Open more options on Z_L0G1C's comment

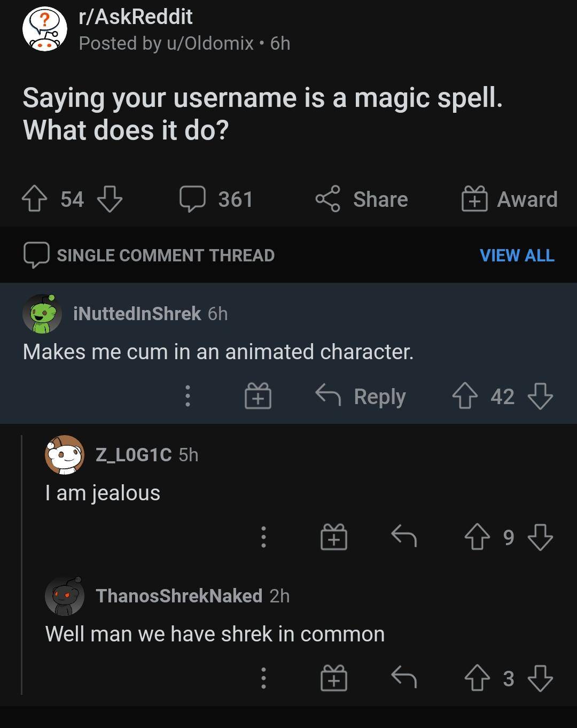point(263,537)
